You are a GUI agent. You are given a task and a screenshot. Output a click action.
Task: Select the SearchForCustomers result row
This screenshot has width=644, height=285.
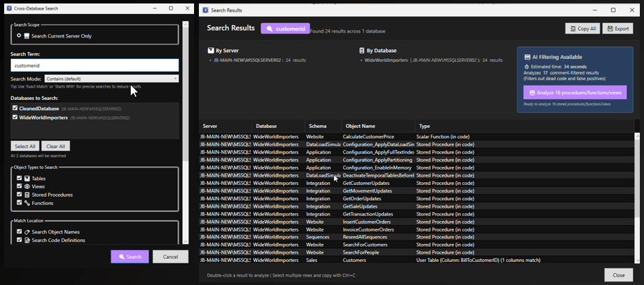click(417, 245)
